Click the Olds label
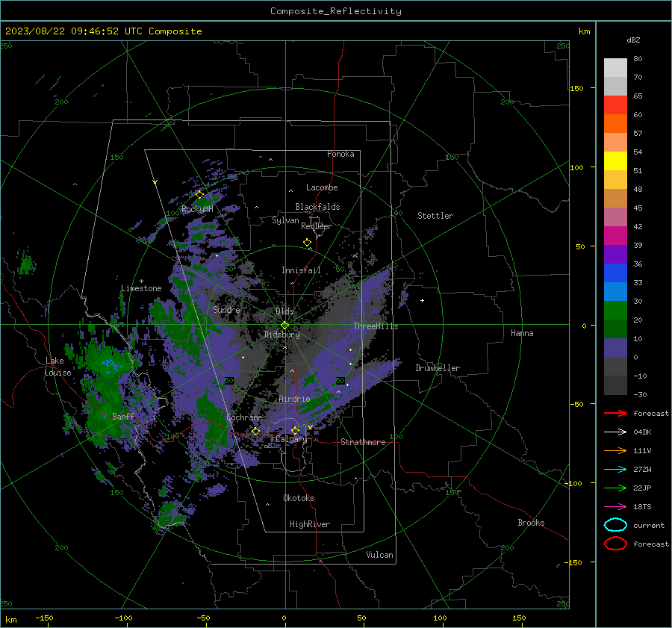The width and height of the screenshot is (672, 628). pyautogui.click(x=284, y=311)
